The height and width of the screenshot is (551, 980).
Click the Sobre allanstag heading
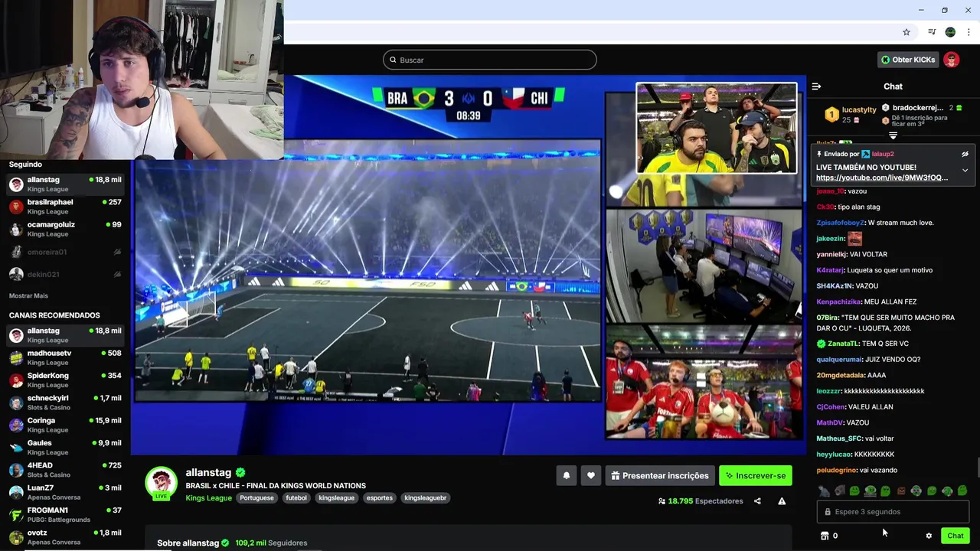[x=188, y=543]
